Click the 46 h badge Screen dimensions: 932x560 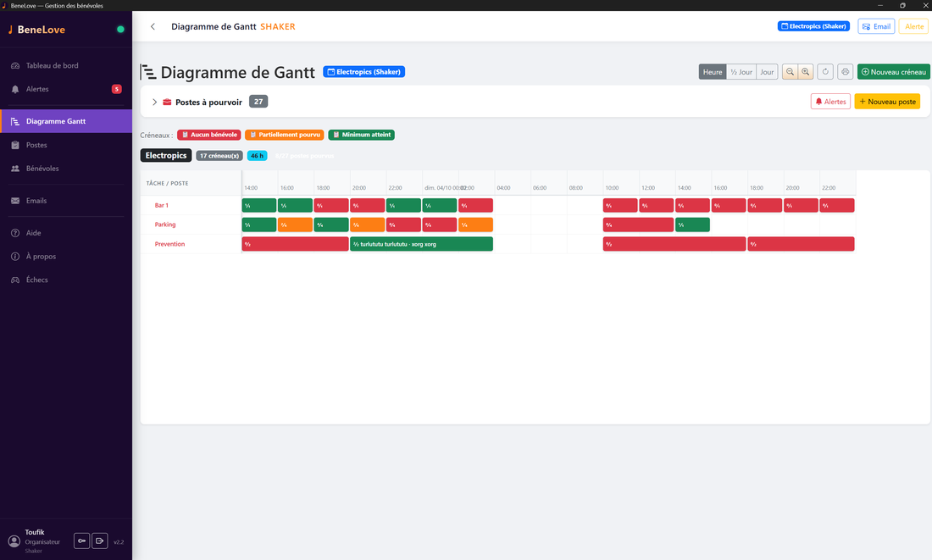(257, 156)
